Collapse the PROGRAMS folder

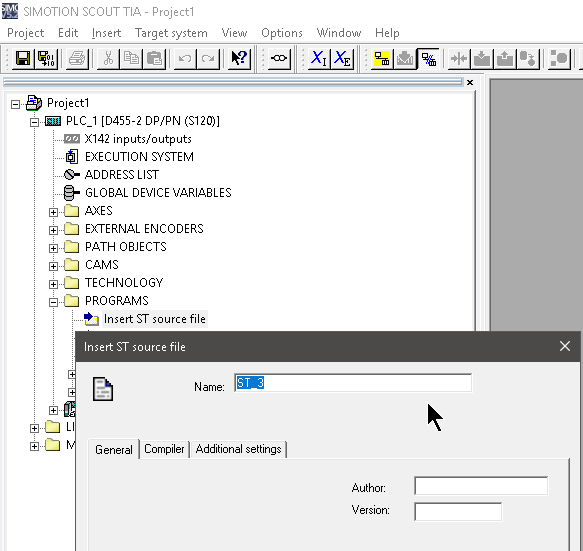coord(54,302)
